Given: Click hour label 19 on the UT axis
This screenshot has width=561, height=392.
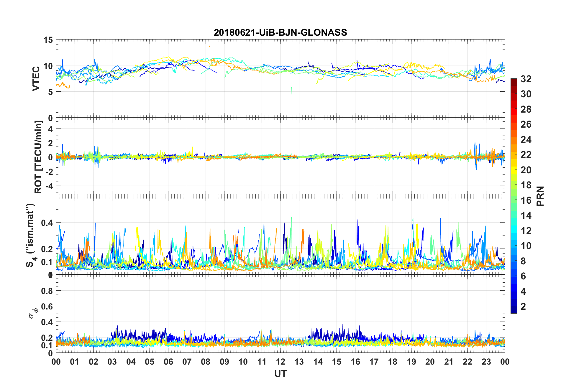Looking at the screenshot, I should tap(411, 362).
